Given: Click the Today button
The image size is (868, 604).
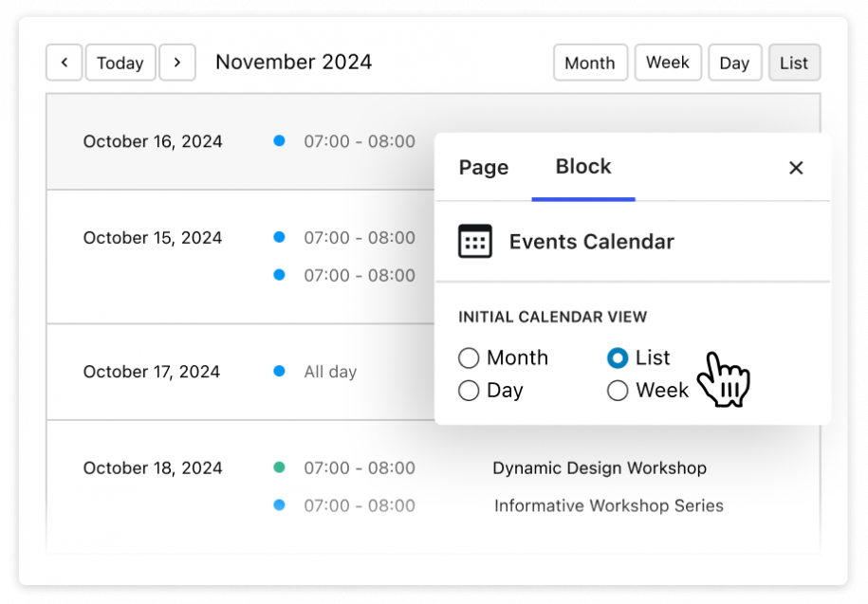Looking at the screenshot, I should (120, 62).
